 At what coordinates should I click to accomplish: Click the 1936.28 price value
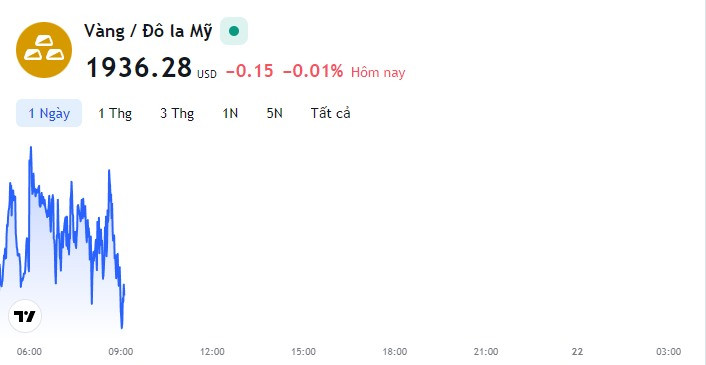(139, 68)
